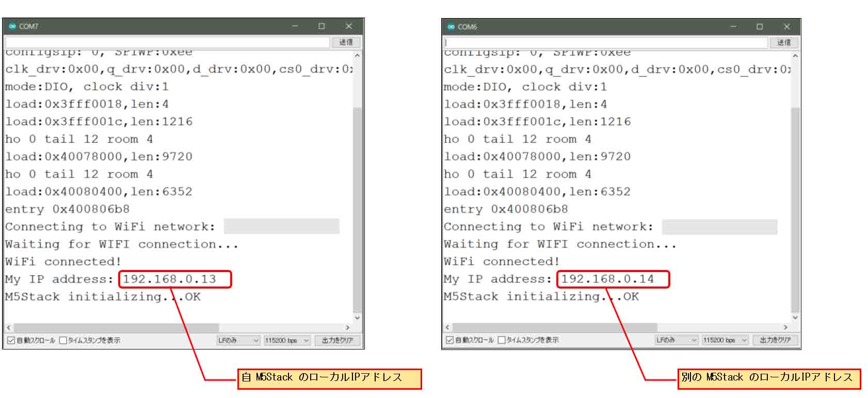868x398 pixels.
Task: Toggle 自動スクロール checkbox in COM7 window
Action: point(11,340)
